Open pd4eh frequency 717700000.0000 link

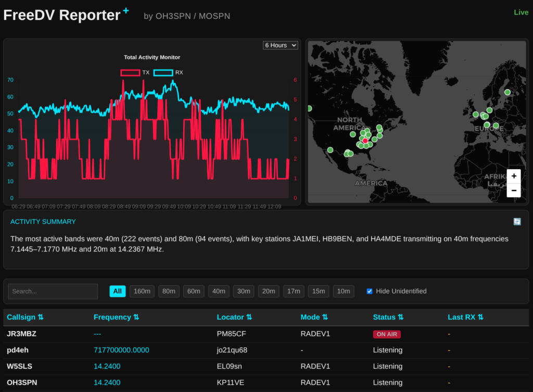coord(121,350)
